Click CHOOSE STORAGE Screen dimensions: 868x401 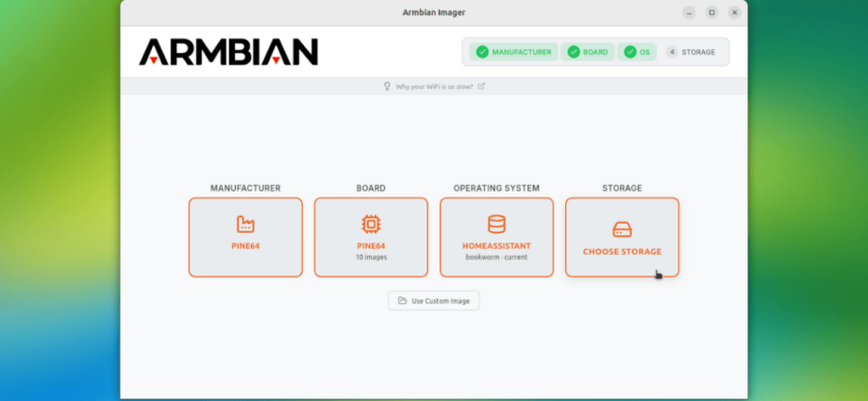click(x=622, y=237)
